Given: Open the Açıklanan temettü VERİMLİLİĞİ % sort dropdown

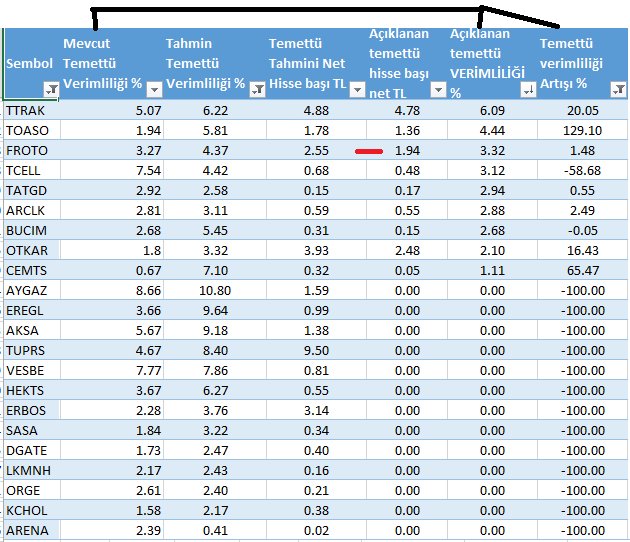Looking at the screenshot, I should pos(528,90).
